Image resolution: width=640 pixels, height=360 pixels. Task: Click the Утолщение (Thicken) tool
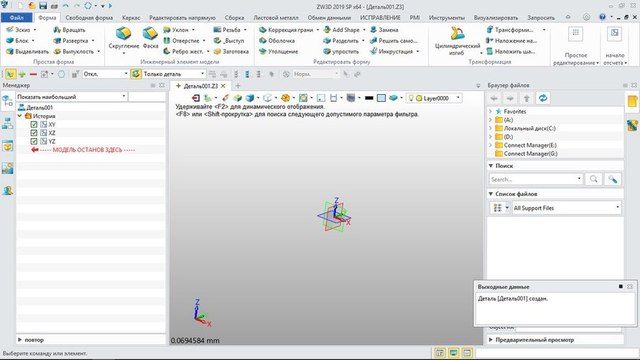[x=278, y=51]
